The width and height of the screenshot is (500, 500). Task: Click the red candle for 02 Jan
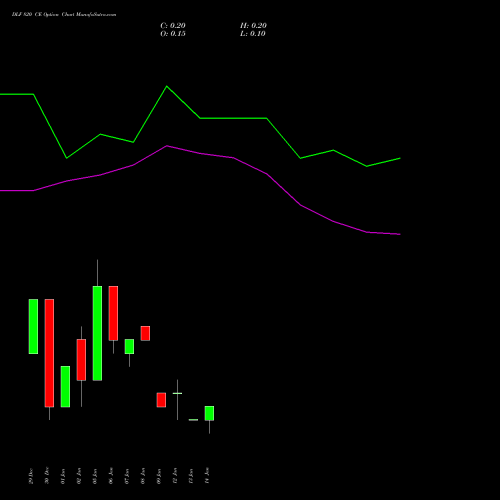pos(81,360)
